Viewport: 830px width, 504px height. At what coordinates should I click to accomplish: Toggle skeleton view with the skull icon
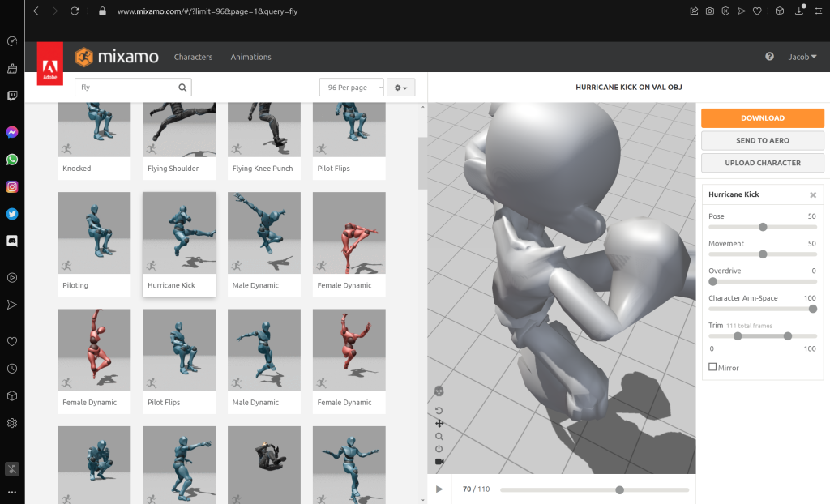(439, 391)
